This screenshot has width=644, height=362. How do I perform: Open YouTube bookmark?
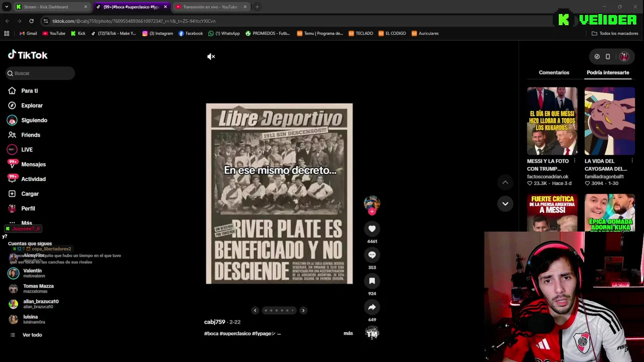pos(54,33)
